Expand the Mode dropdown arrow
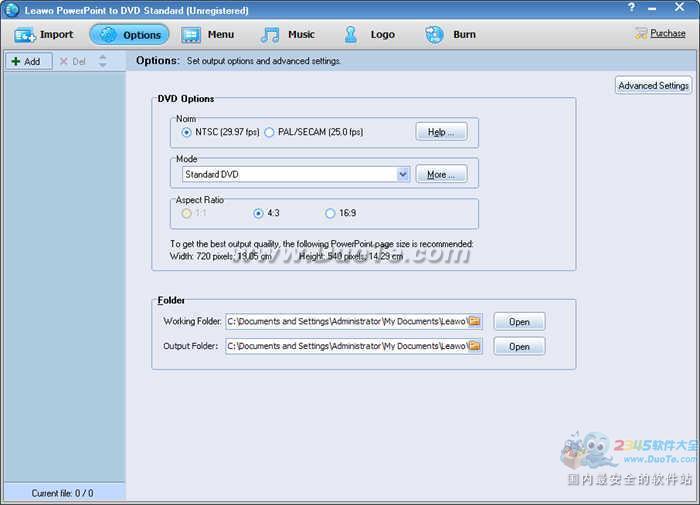 tap(403, 174)
